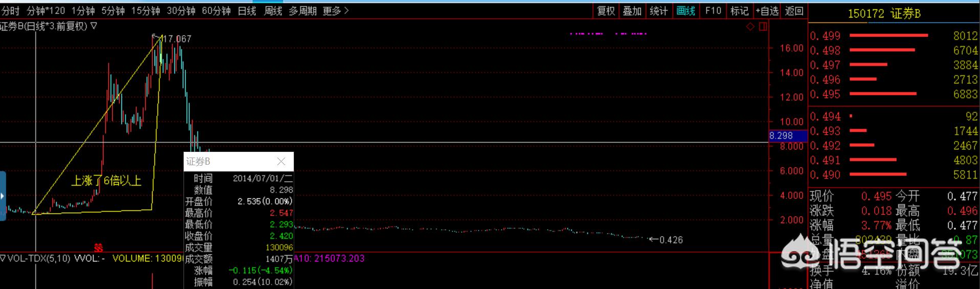Switch to 60分钟 period
This screenshot has width=980, height=289.
click(x=216, y=11)
